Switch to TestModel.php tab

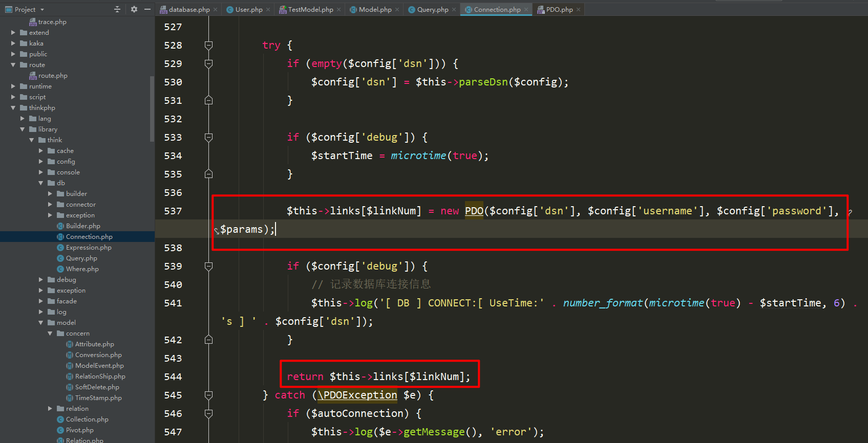(x=310, y=9)
